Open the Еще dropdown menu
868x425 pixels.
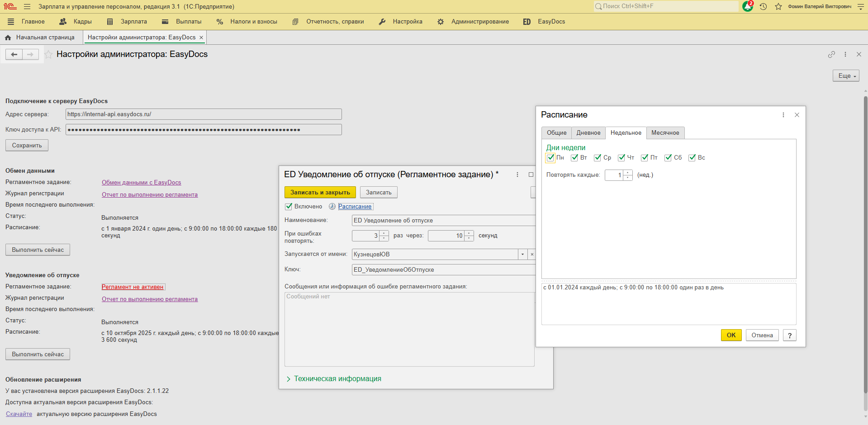(x=845, y=76)
